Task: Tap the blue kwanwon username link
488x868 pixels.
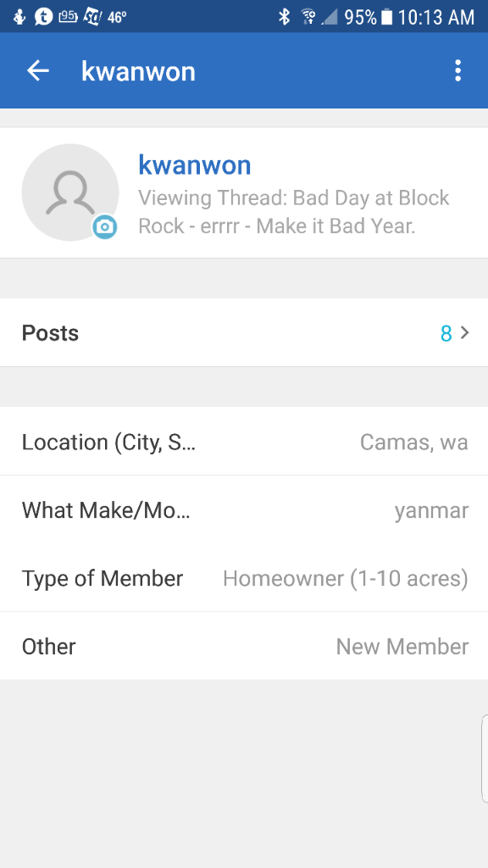Action: 195,165
